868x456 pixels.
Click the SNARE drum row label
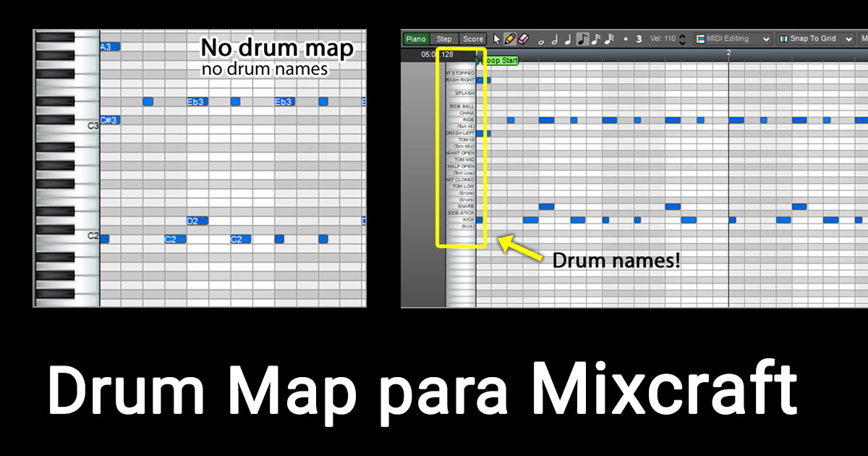pyautogui.click(x=467, y=206)
